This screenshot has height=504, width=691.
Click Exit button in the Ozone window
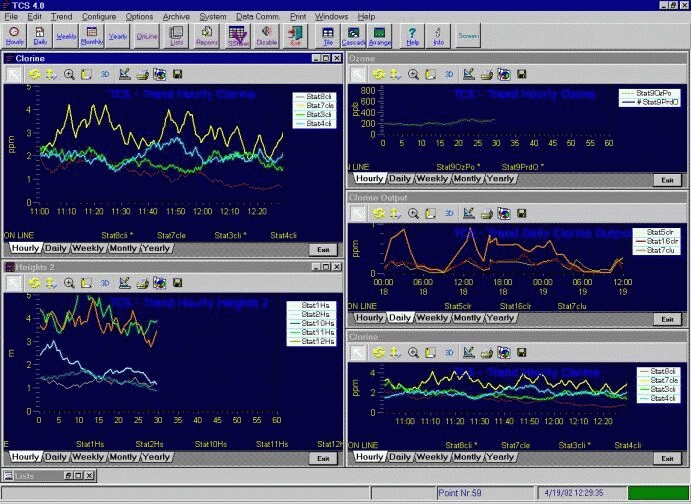(667, 180)
